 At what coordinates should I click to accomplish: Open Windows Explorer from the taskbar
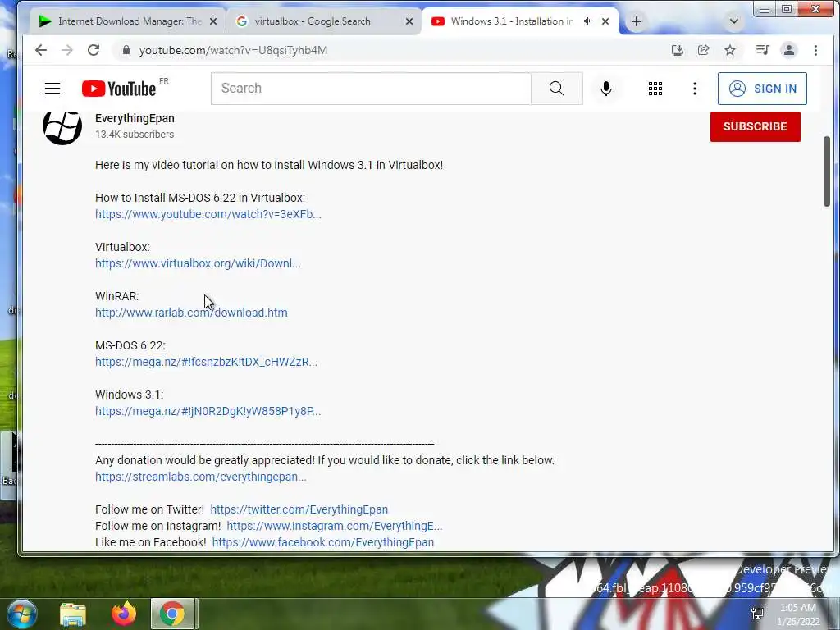tap(73, 614)
